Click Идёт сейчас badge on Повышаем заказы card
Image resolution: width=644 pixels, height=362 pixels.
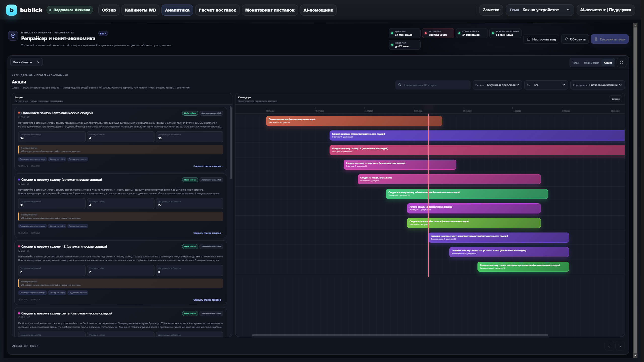click(190, 113)
